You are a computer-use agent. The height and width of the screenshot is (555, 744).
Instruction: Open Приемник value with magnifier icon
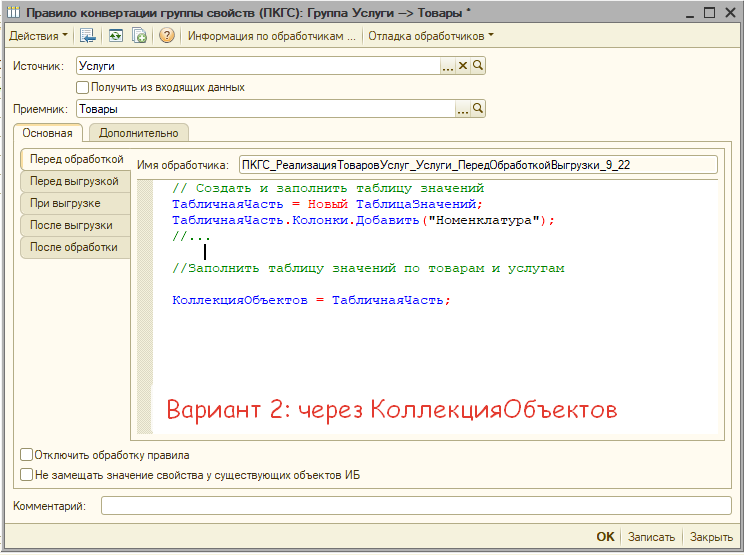(x=478, y=109)
